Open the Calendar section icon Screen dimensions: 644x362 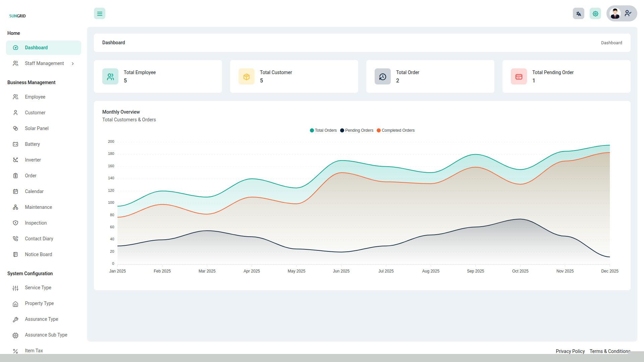15,191
